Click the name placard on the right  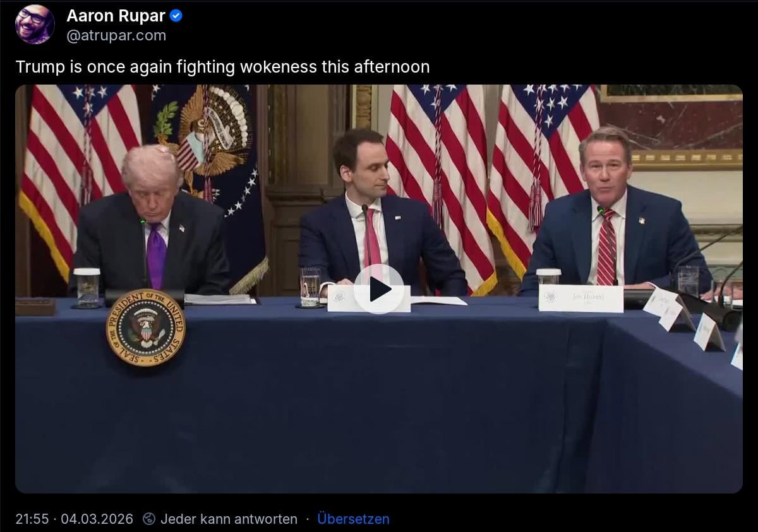[581, 298]
